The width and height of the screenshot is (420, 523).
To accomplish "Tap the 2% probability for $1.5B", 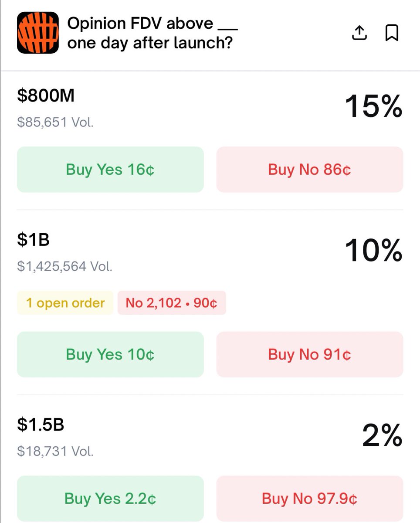I will (x=382, y=436).
